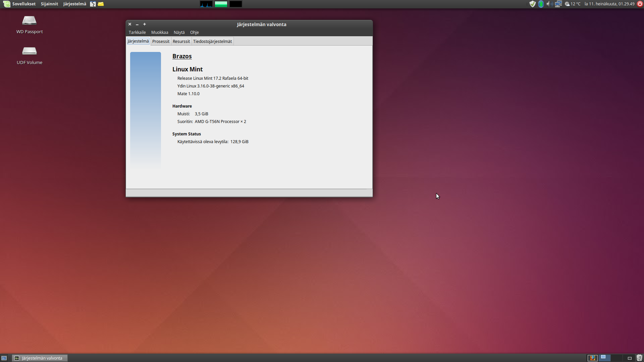
Task: Open the trash bin in bottom panel
Action: point(639,358)
